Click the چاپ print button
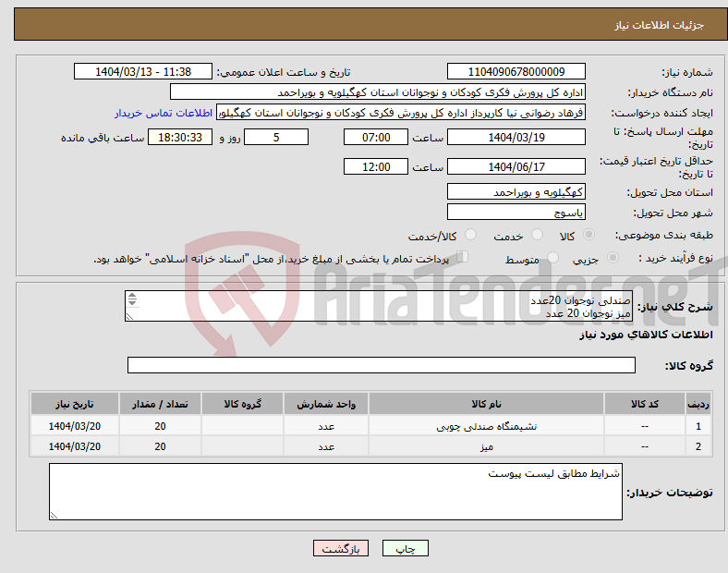728x573 pixels. click(405, 548)
